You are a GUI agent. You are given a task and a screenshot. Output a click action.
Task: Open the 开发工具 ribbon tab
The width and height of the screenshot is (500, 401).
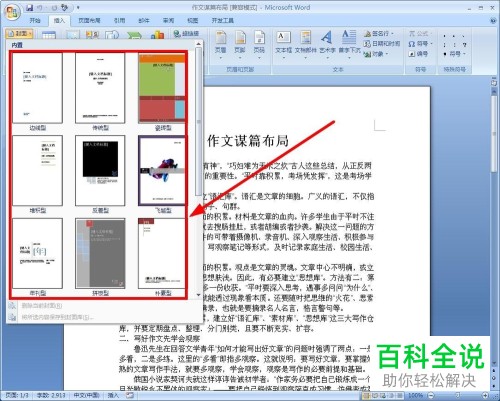[x=223, y=21]
